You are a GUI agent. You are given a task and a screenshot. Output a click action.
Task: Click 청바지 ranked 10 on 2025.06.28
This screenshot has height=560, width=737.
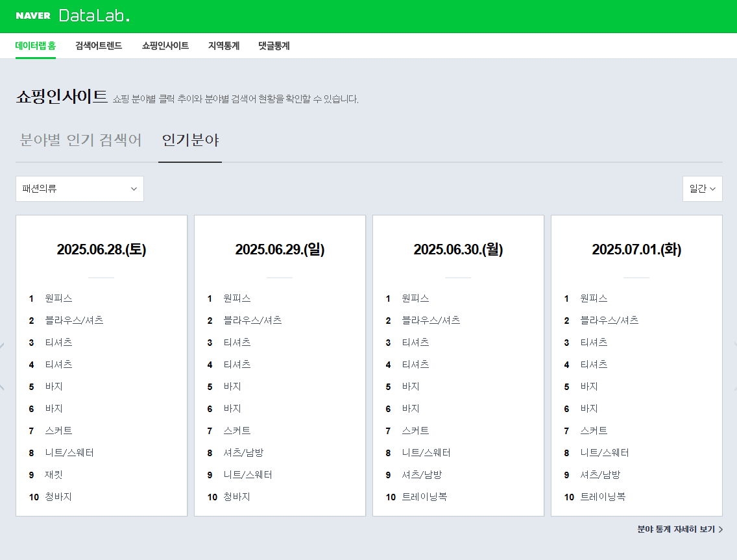pyautogui.click(x=58, y=497)
